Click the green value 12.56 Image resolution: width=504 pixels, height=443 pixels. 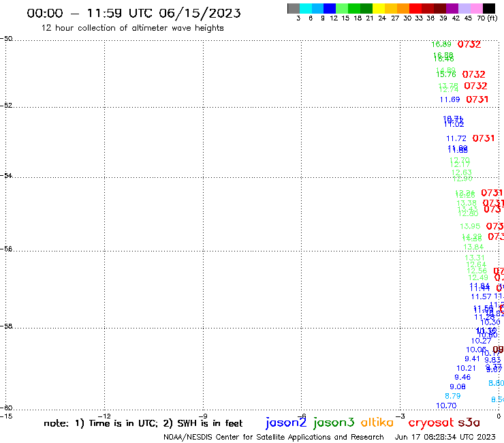pos(477,271)
